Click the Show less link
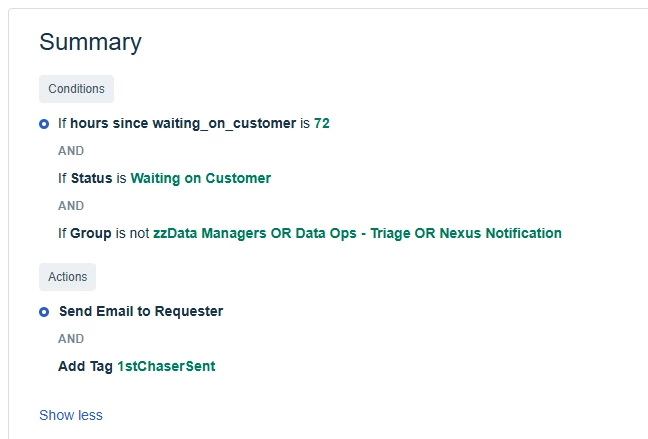 70,415
